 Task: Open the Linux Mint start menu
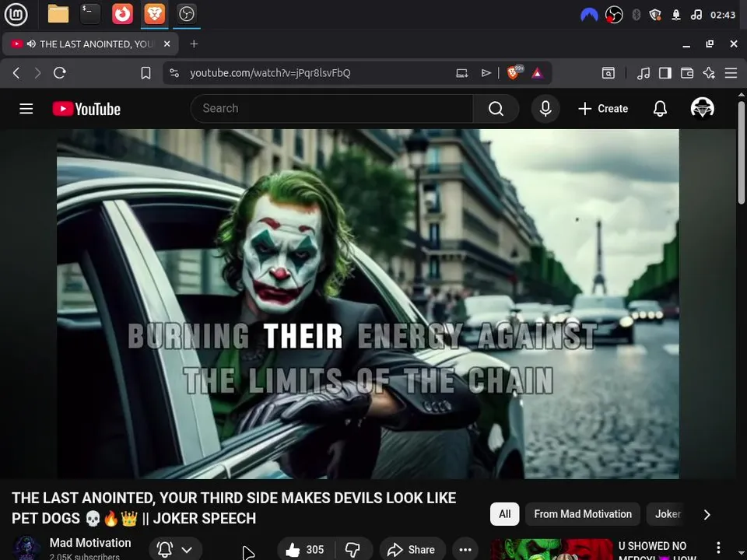click(16, 14)
